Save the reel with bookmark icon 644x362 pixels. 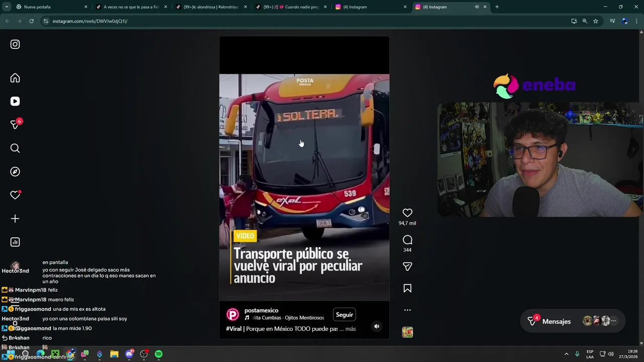[408, 289]
